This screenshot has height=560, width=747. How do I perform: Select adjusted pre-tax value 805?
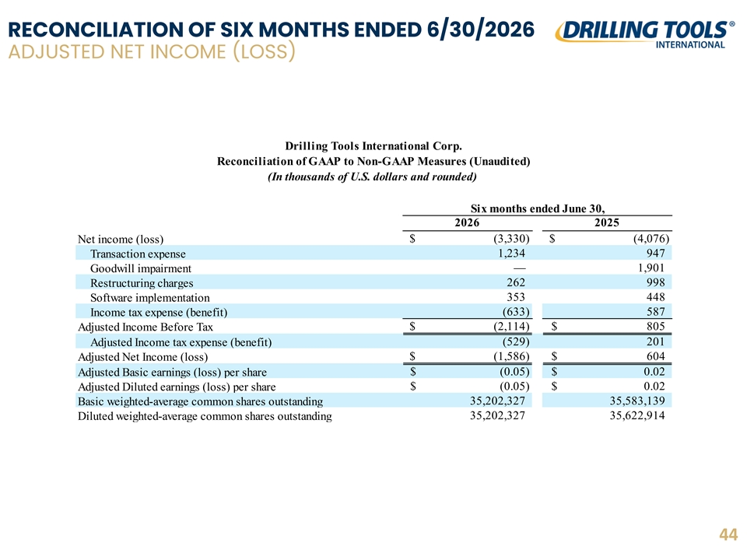[x=655, y=326]
